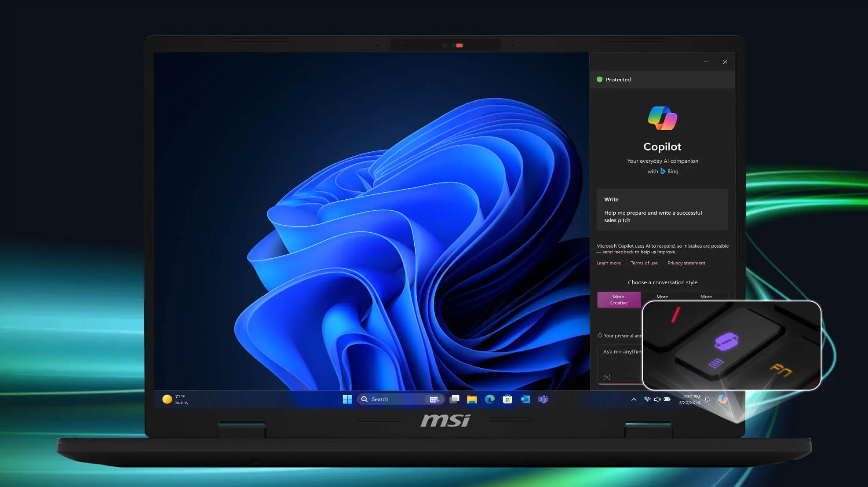This screenshot has height=487, width=868.
Task: Launch Outlook from the taskbar
Action: pos(525,399)
